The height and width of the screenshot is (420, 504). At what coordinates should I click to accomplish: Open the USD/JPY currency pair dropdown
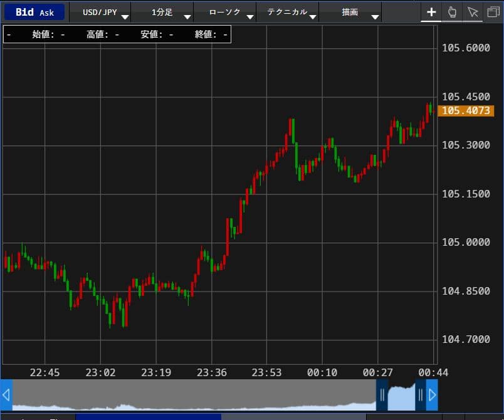point(100,12)
